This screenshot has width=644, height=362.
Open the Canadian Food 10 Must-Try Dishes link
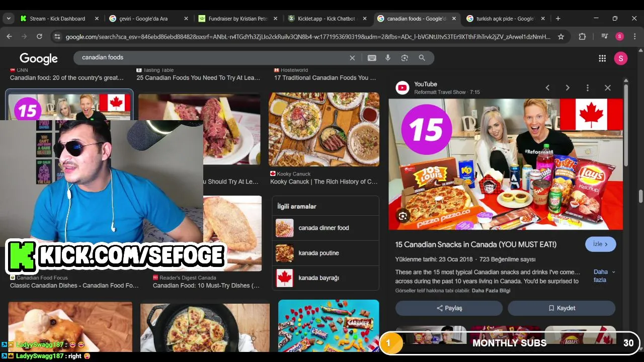pyautogui.click(x=206, y=286)
